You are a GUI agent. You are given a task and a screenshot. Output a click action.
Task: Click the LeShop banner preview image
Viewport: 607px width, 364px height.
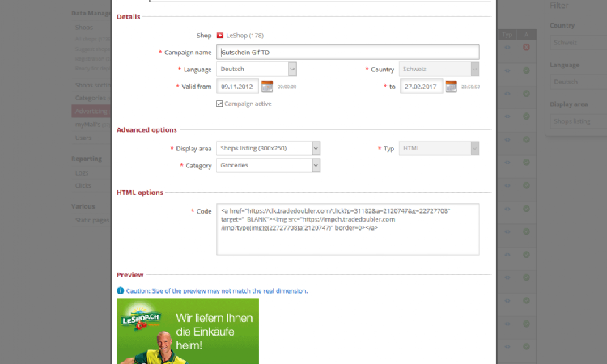pyautogui.click(x=188, y=331)
